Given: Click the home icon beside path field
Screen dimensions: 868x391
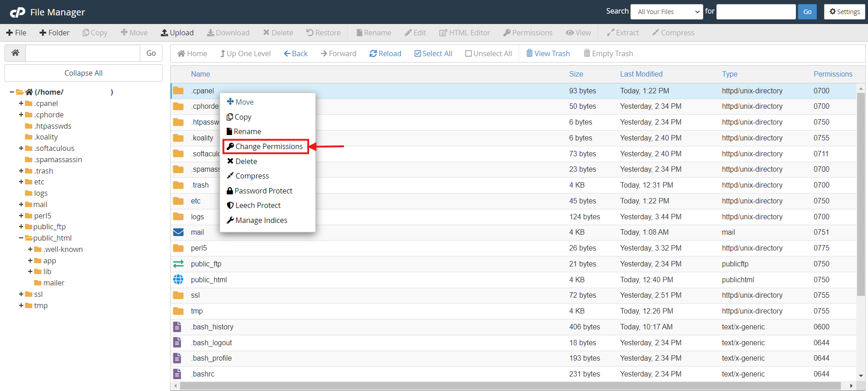Looking at the screenshot, I should [15, 53].
